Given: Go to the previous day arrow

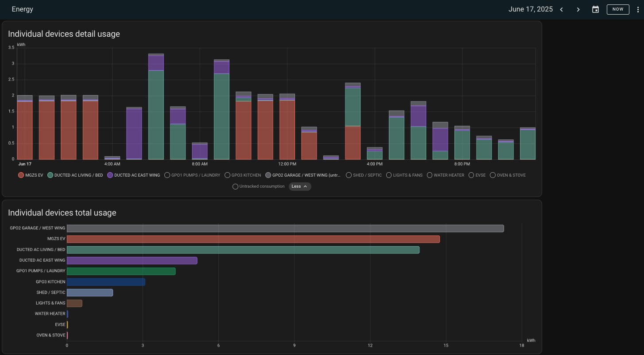Looking at the screenshot, I should [562, 9].
